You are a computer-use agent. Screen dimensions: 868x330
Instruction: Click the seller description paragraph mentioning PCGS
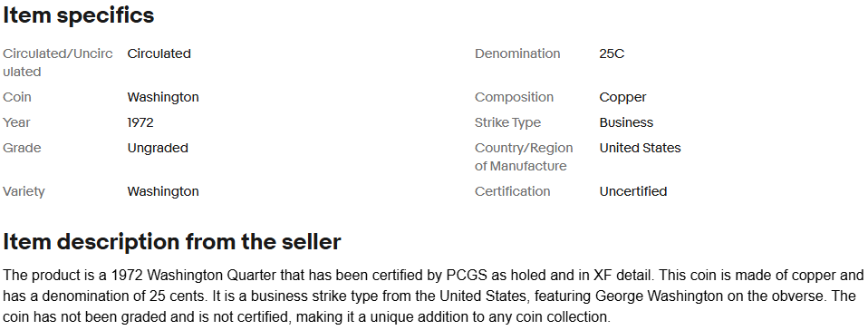point(433,296)
